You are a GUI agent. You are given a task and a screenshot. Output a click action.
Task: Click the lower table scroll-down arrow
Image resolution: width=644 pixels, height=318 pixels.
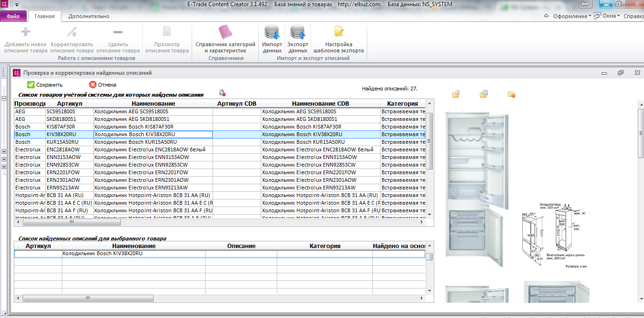click(429, 290)
